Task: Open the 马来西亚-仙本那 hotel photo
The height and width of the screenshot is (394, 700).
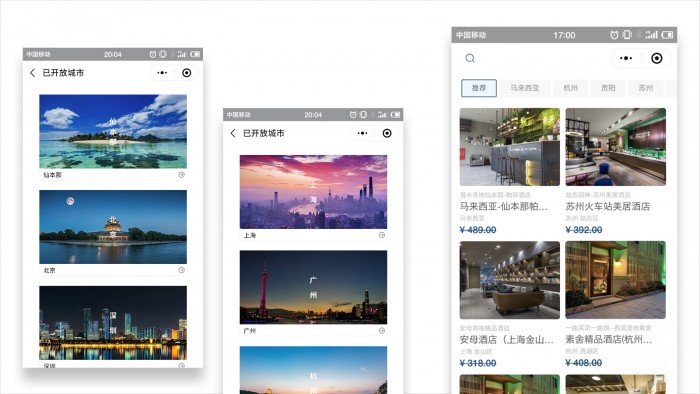Action: point(510,147)
